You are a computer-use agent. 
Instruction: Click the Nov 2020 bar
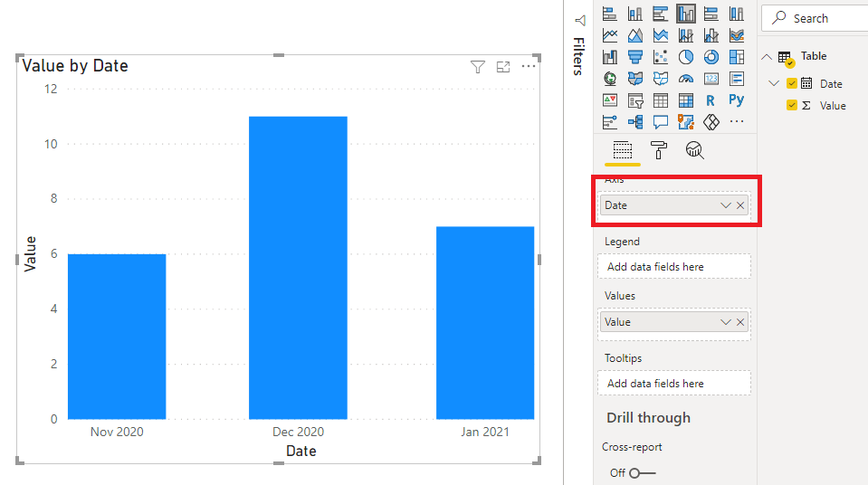[x=117, y=337]
